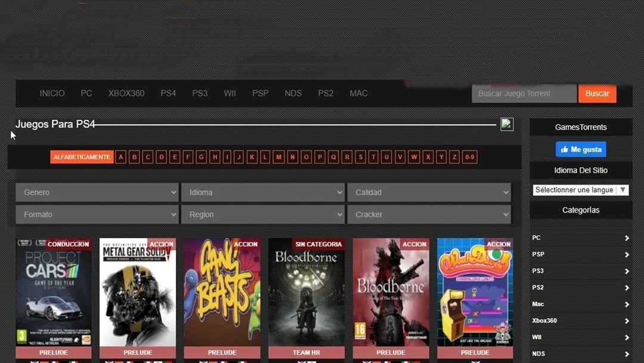Image resolution: width=644 pixels, height=363 pixels.
Task: Open the PS2 category chevron arrow
Action: [x=627, y=288]
